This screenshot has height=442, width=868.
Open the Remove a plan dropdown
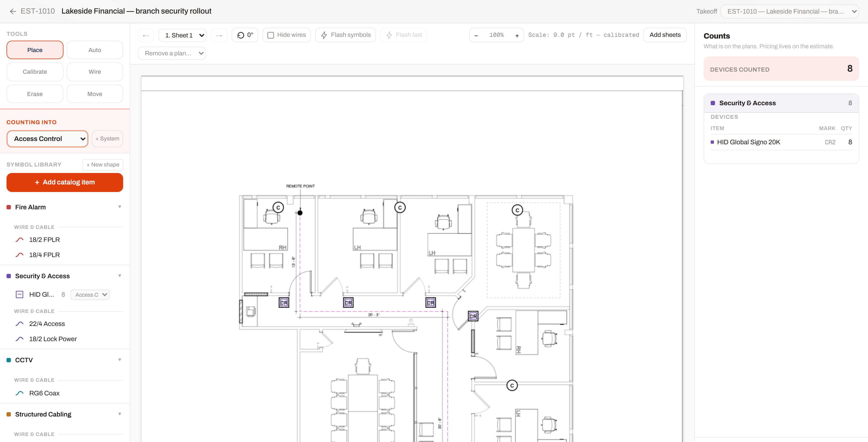coord(172,53)
